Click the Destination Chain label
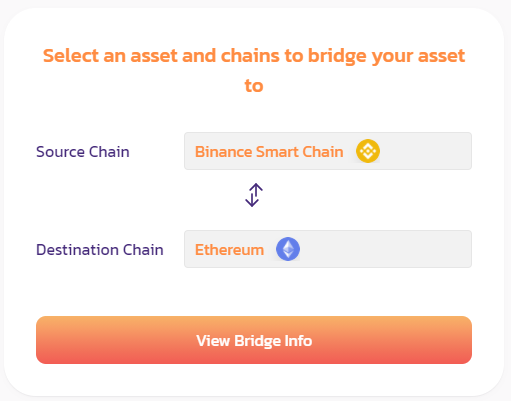 [100, 250]
